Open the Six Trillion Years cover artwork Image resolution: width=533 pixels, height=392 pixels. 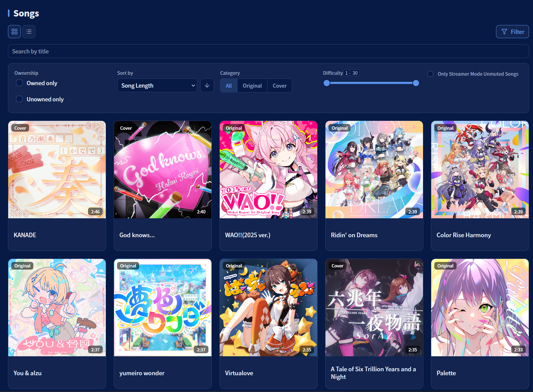coord(374,308)
